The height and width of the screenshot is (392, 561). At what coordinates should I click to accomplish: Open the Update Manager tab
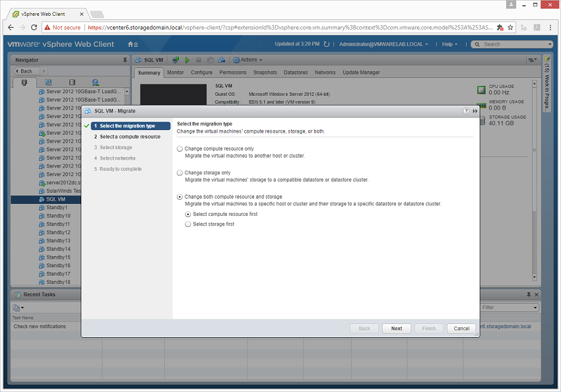[x=362, y=73]
